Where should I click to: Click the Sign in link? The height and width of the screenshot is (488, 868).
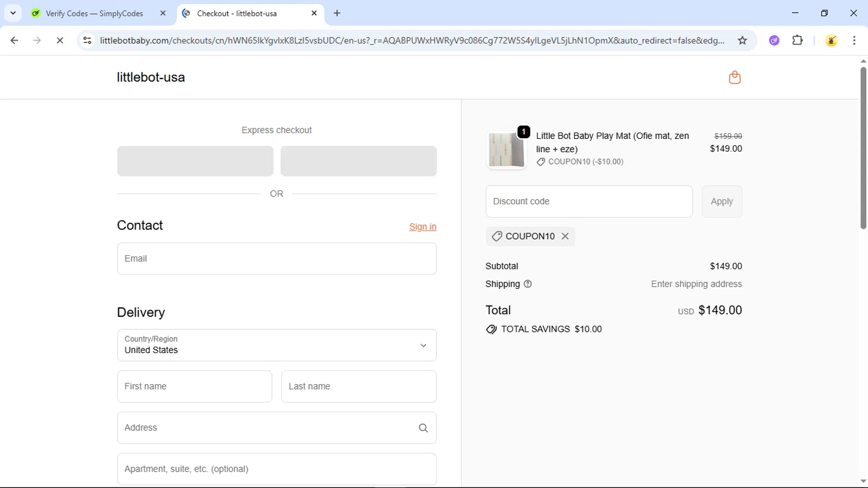[422, 227]
